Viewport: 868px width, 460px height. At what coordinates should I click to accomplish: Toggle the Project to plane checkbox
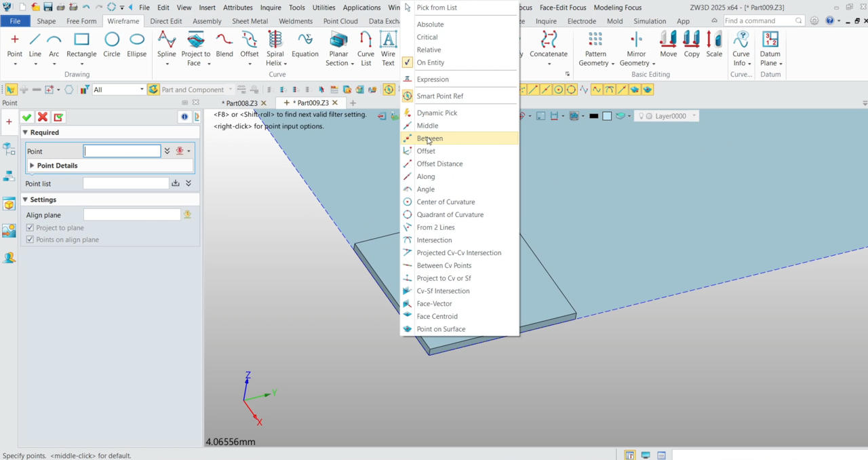tap(30, 228)
